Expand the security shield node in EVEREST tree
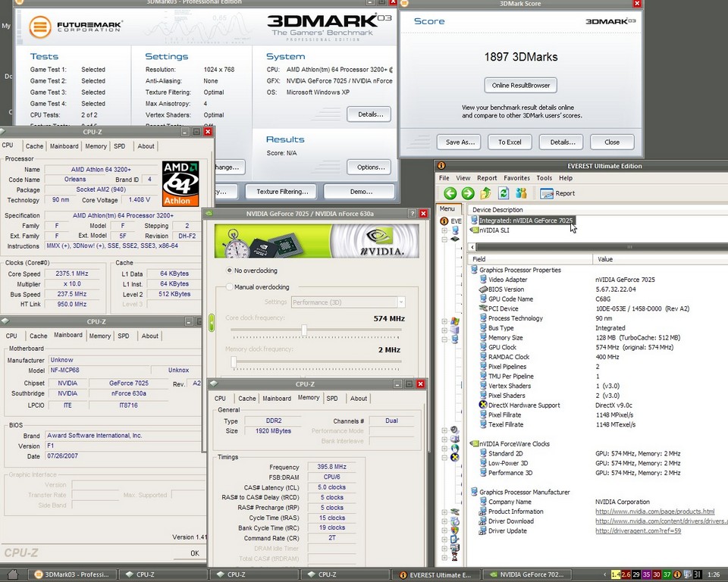The image size is (728, 582). (444, 530)
